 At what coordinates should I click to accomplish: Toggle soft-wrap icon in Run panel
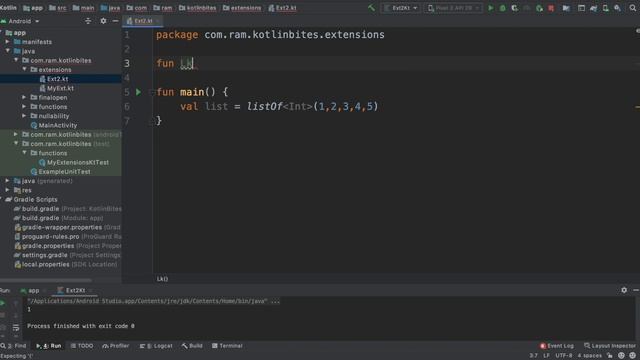pos(16,327)
